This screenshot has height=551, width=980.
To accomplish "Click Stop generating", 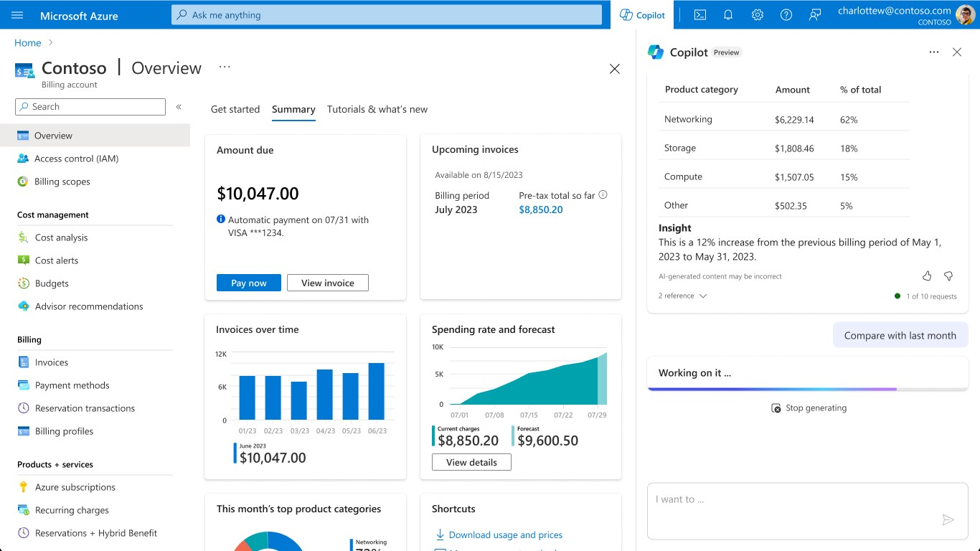I will (809, 408).
